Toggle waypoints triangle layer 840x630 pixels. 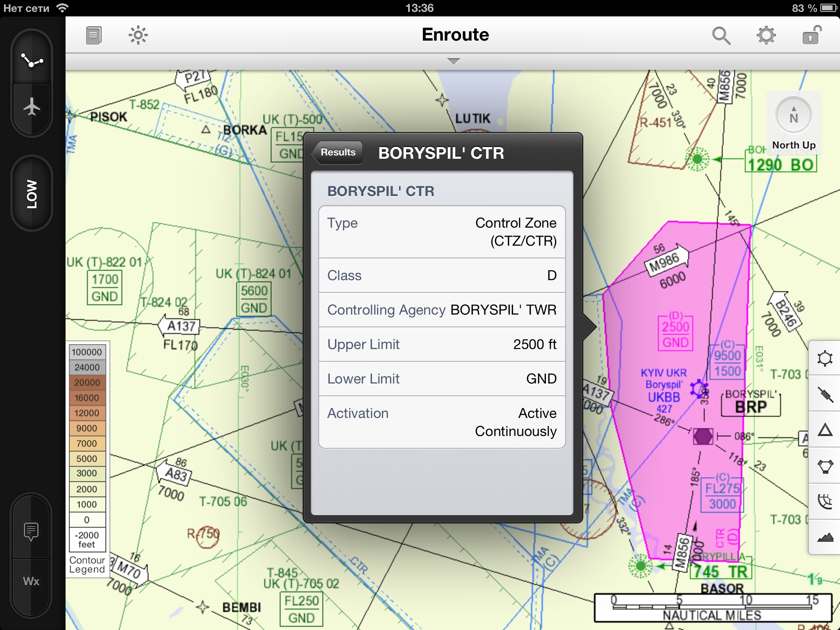point(824,430)
